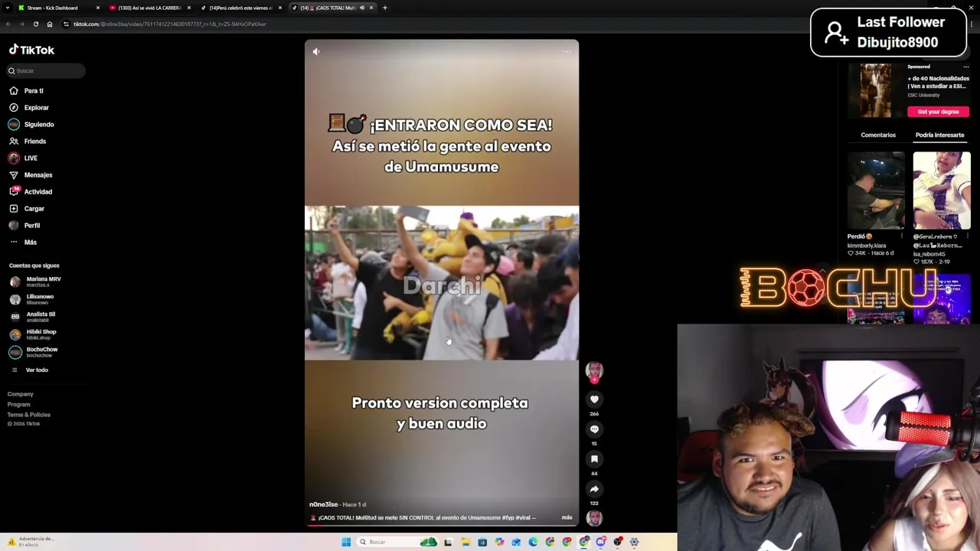This screenshot has width=980, height=551.
Task: Open comments with the speech bubble icon
Action: pos(594,429)
